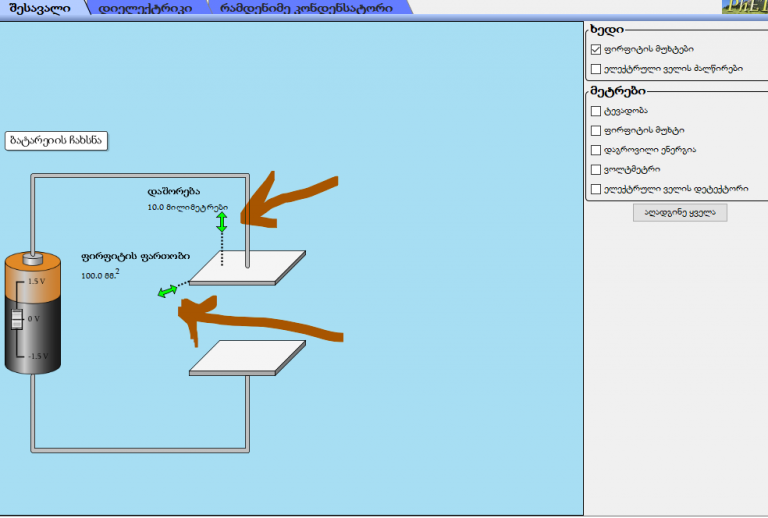The image size is (768, 518).
Task: Open the რამდენიმე კონდენსატორი tab
Action: (x=306, y=8)
